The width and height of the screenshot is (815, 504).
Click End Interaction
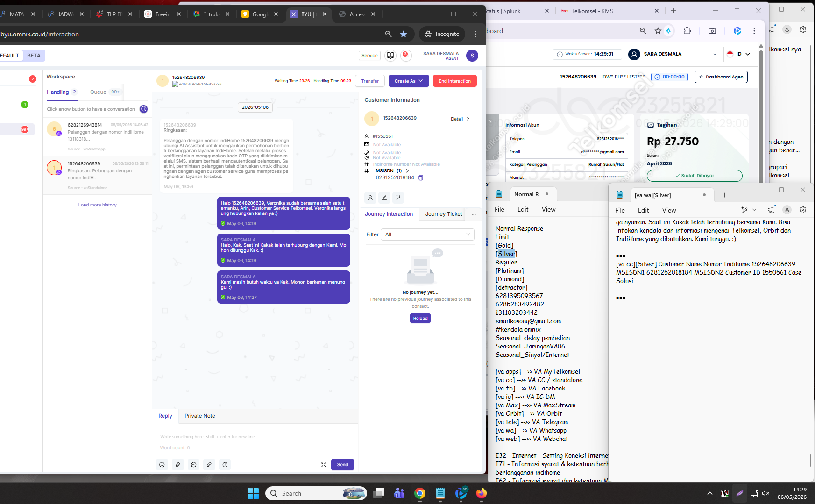454,81
